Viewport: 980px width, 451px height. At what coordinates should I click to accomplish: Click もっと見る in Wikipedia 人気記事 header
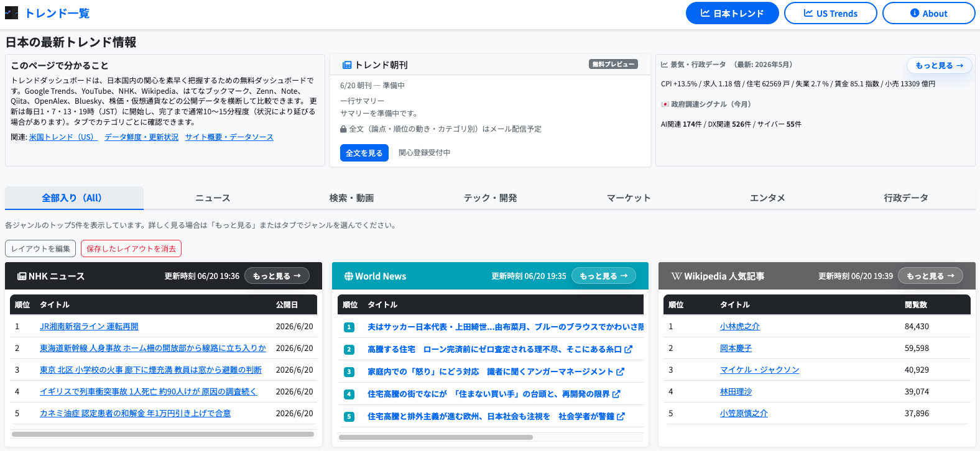[931, 276]
